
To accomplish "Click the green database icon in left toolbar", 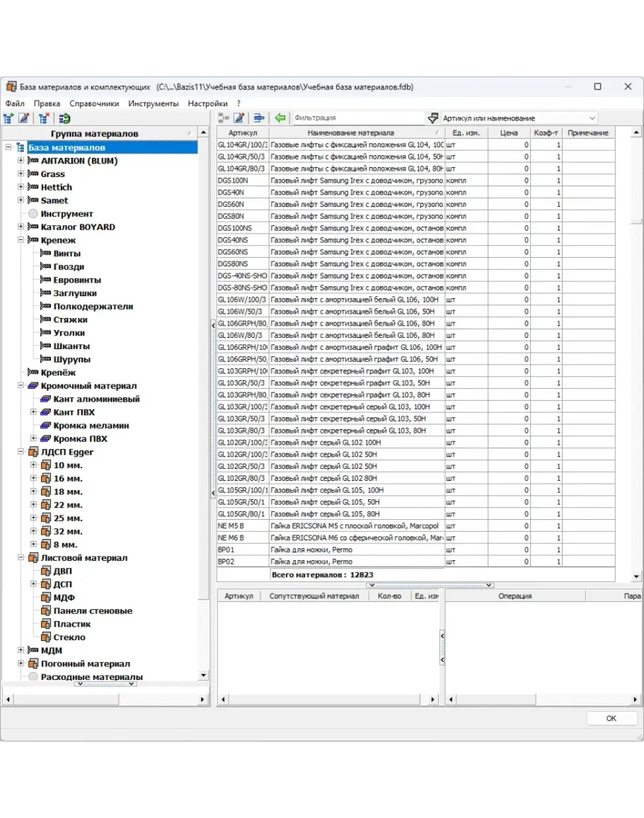I will (64, 118).
